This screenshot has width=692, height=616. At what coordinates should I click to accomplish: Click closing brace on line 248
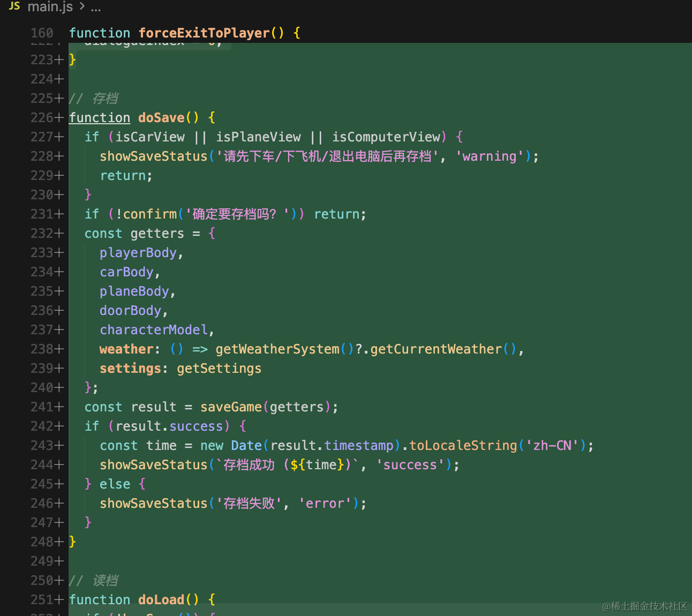tap(73, 542)
